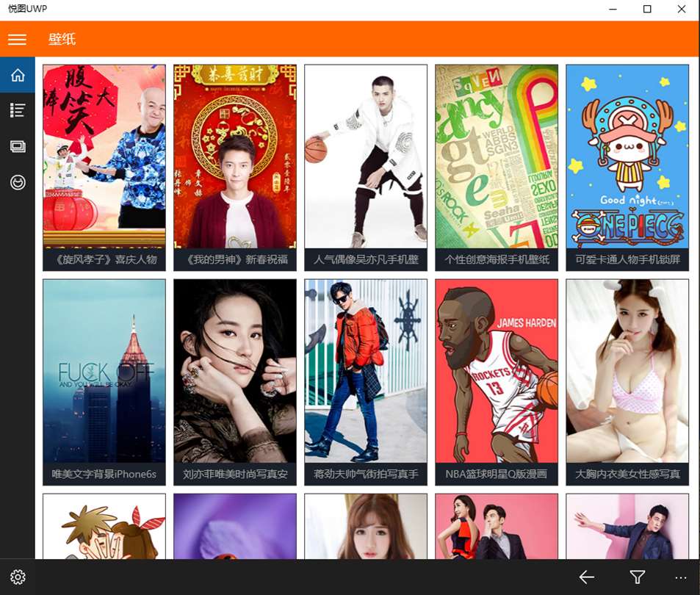Viewport: 700px width, 595px height.
Task: Click the 壁纸 page title
Action: point(62,39)
